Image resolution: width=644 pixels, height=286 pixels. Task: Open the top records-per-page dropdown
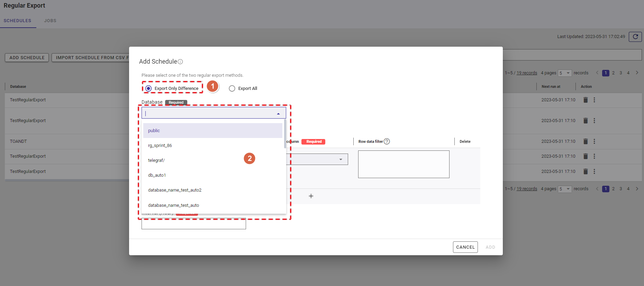pos(564,73)
